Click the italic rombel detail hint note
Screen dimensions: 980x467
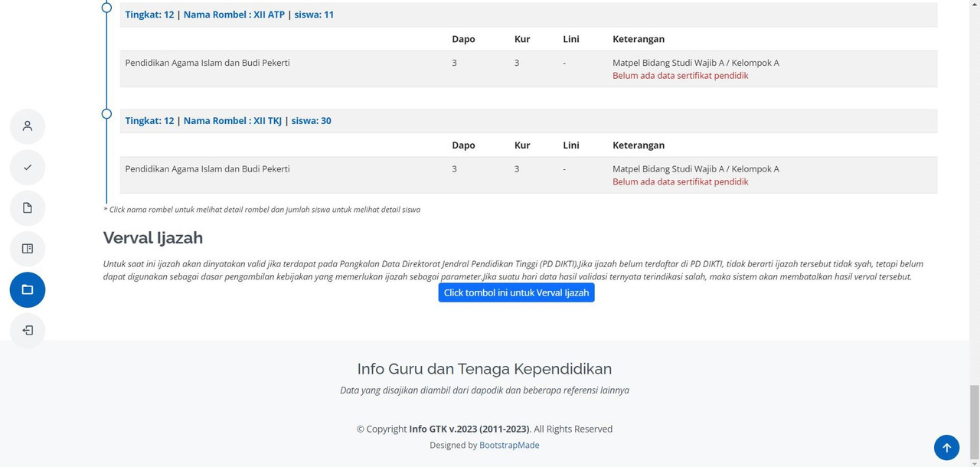262,210
